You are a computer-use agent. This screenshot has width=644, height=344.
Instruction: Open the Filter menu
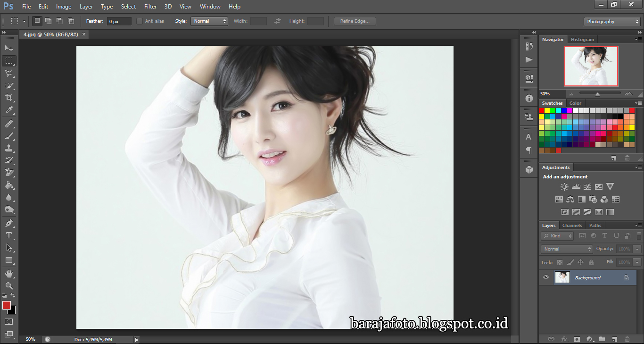click(x=150, y=6)
